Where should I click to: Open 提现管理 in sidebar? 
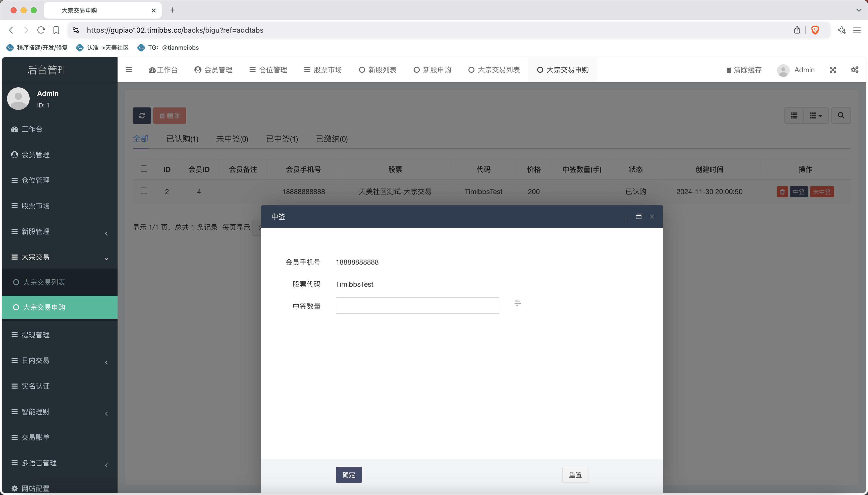tap(60, 335)
